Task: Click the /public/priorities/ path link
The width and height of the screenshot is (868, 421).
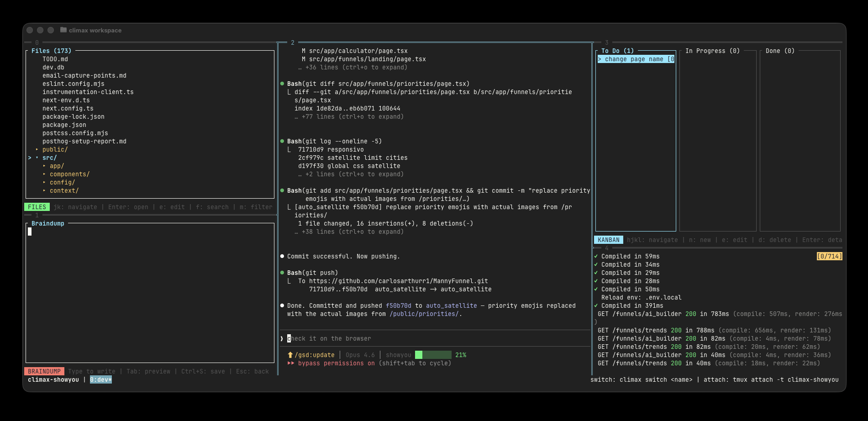Action: (x=424, y=314)
